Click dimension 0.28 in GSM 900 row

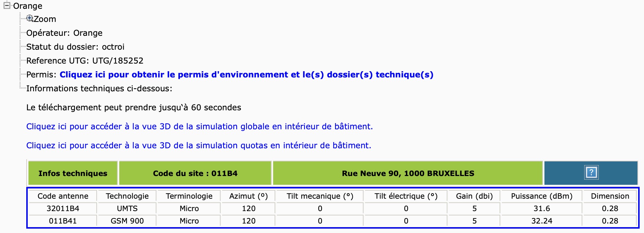tap(610, 221)
